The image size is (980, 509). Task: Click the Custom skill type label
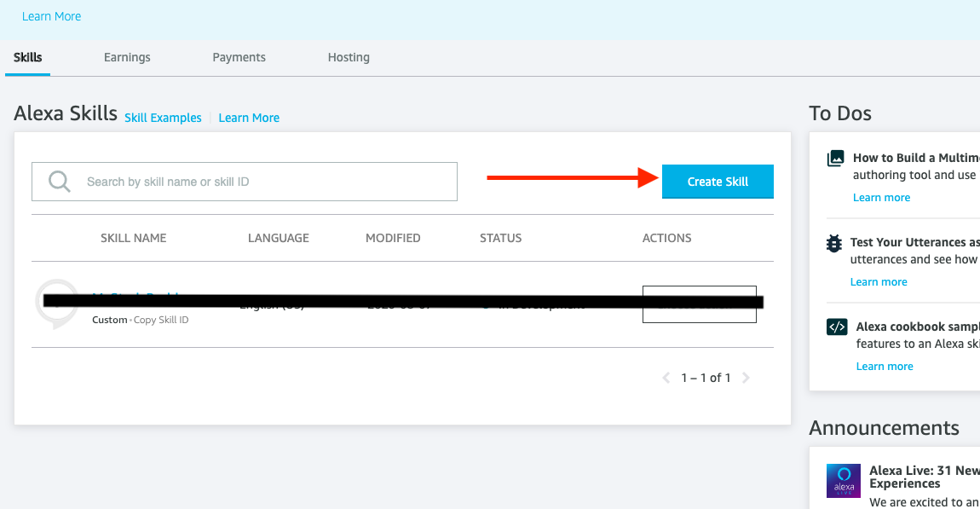(109, 320)
